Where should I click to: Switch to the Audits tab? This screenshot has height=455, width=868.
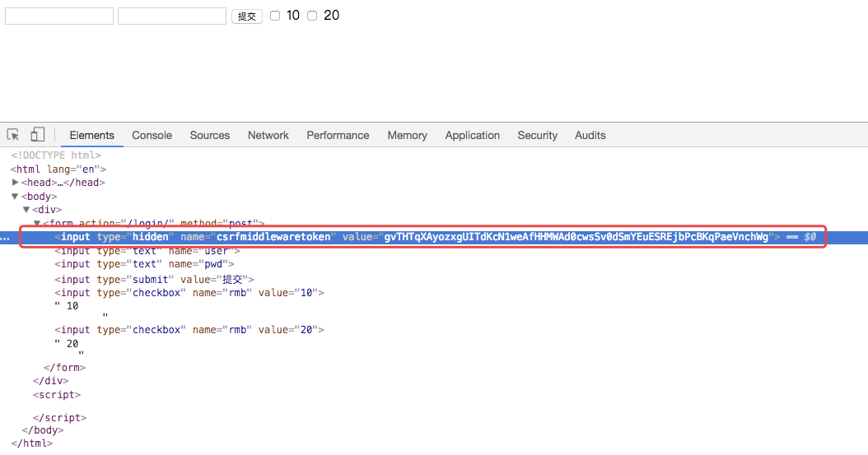pos(590,136)
